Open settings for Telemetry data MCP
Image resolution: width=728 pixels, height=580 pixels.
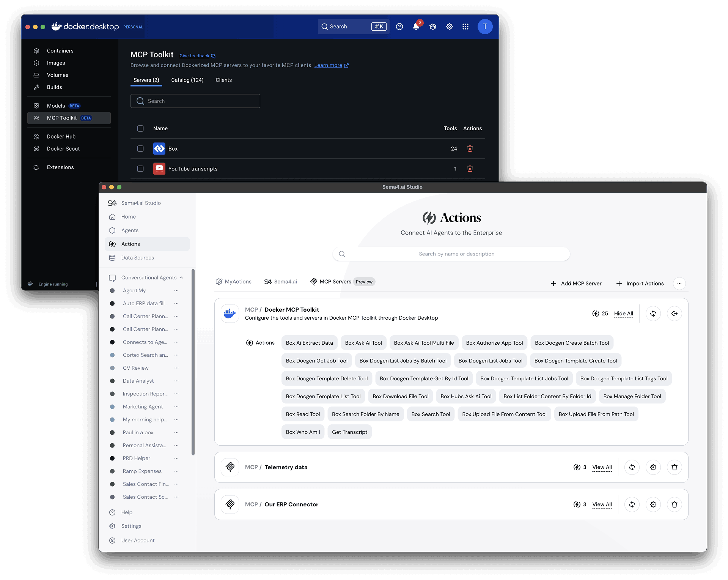653,467
